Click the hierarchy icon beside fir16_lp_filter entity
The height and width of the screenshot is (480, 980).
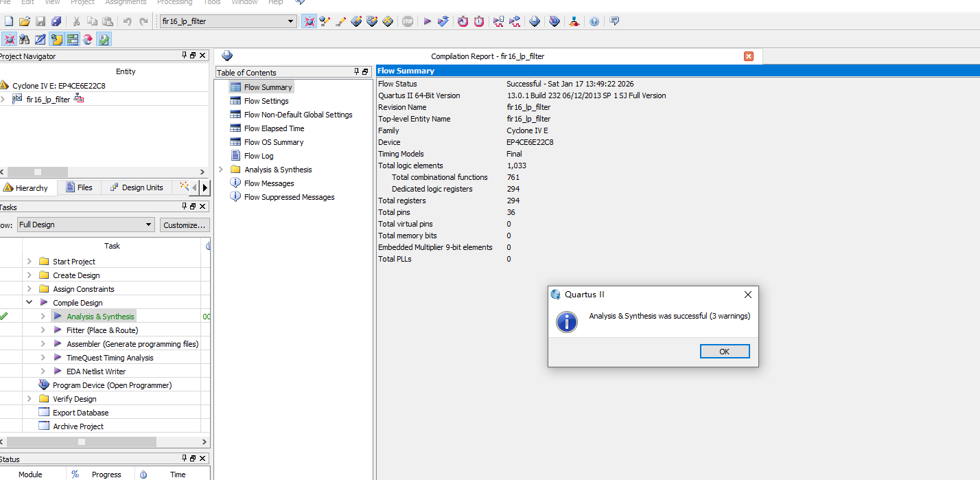[x=79, y=99]
